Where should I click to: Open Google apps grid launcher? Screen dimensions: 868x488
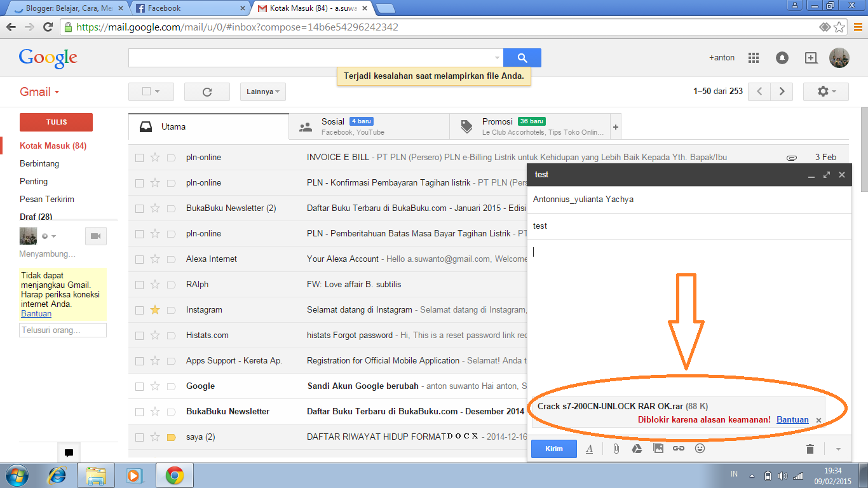(753, 57)
